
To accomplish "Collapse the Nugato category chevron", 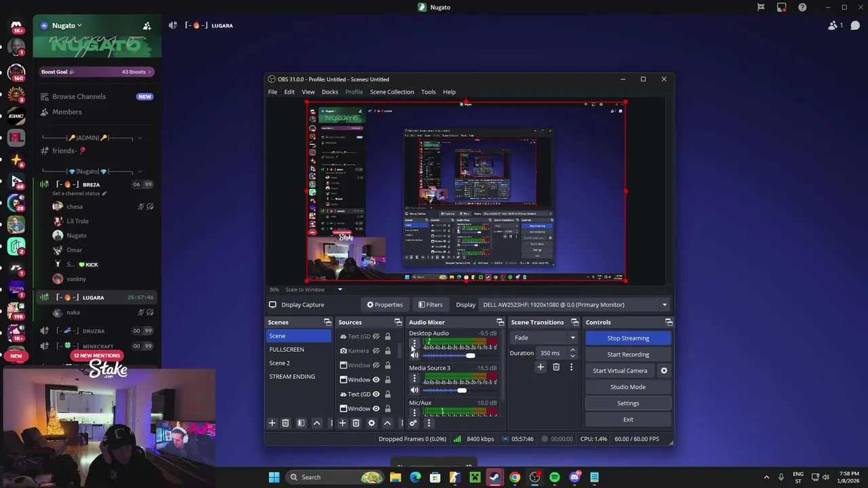I will pos(140,171).
